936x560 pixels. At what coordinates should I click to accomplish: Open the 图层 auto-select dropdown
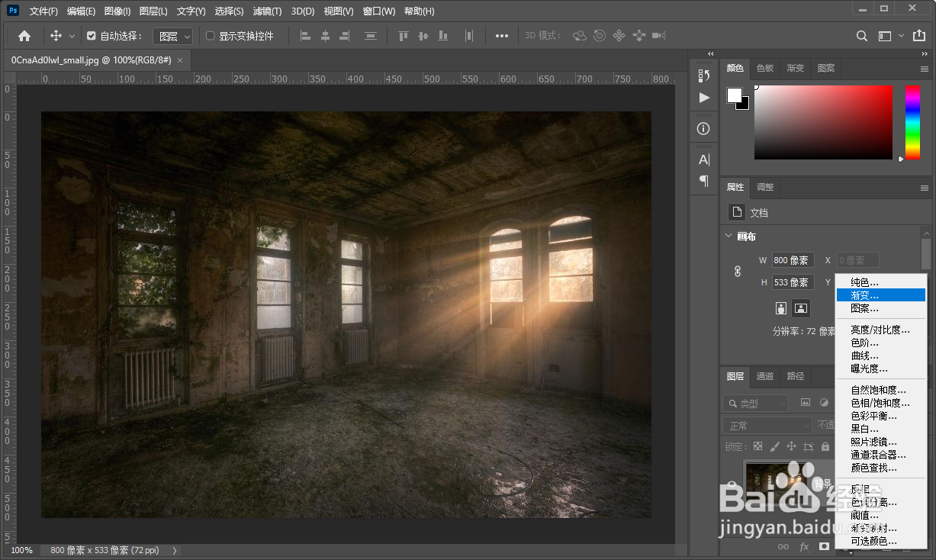173,36
